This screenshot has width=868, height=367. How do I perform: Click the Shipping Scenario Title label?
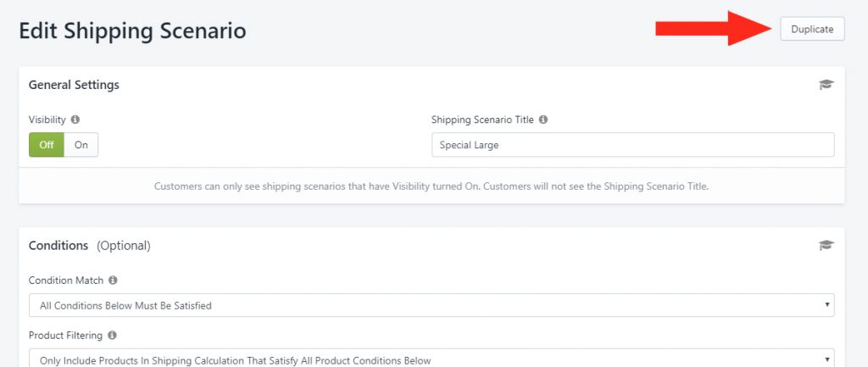point(482,120)
